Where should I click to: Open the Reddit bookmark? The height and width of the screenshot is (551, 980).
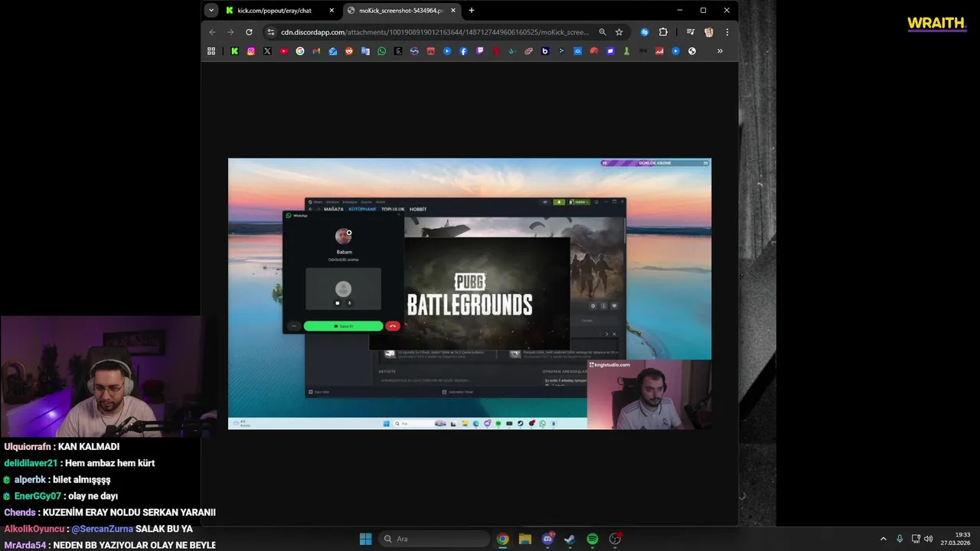pyautogui.click(x=349, y=51)
